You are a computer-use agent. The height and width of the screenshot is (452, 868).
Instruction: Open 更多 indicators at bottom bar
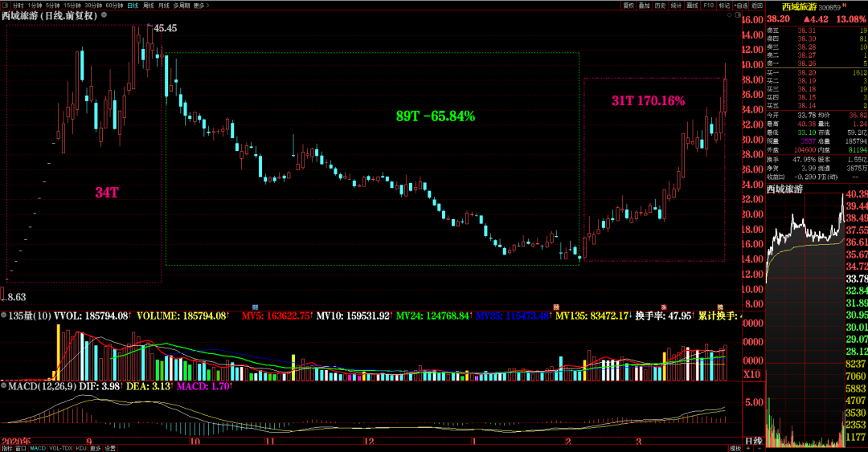point(95,448)
